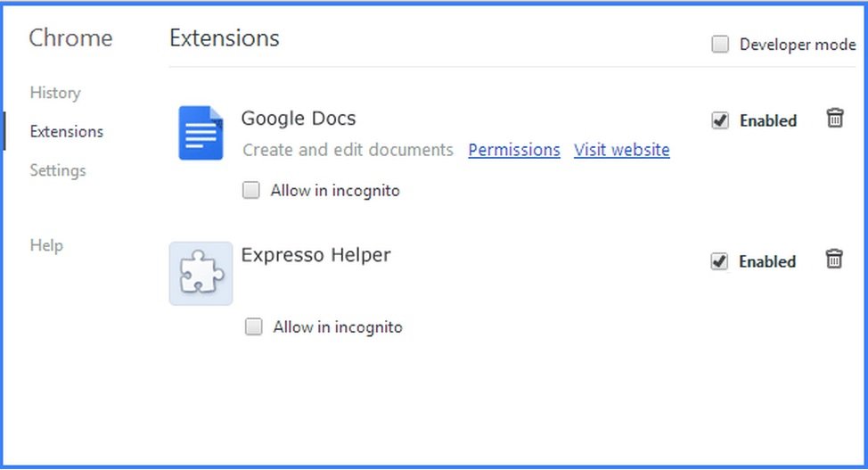
Task: Click the Expresso Helper puzzle piece icon
Action: click(201, 273)
